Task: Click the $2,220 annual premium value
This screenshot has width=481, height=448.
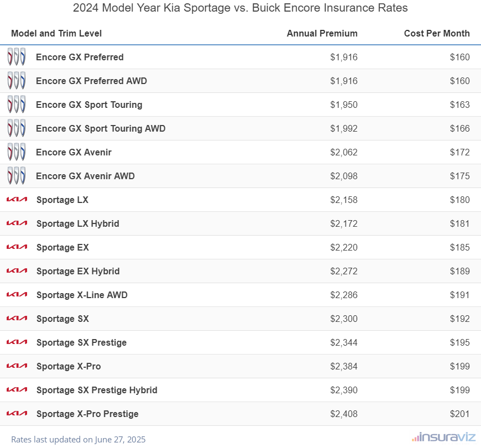Action: [344, 247]
